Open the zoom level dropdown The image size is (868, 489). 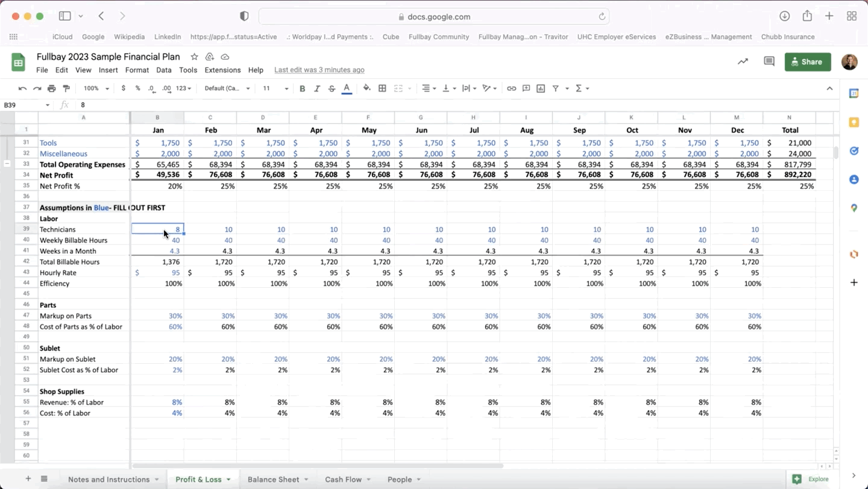96,89
